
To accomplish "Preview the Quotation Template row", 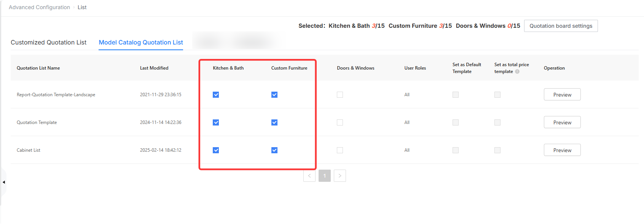I will coord(562,122).
